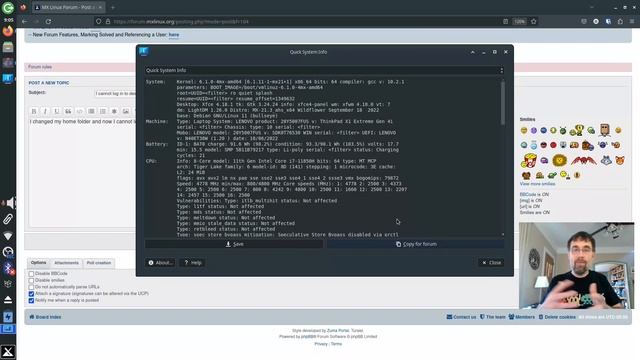Click the Quick System Info vertical scrollbar
Viewport: 640px width, 360px height.
(502, 103)
